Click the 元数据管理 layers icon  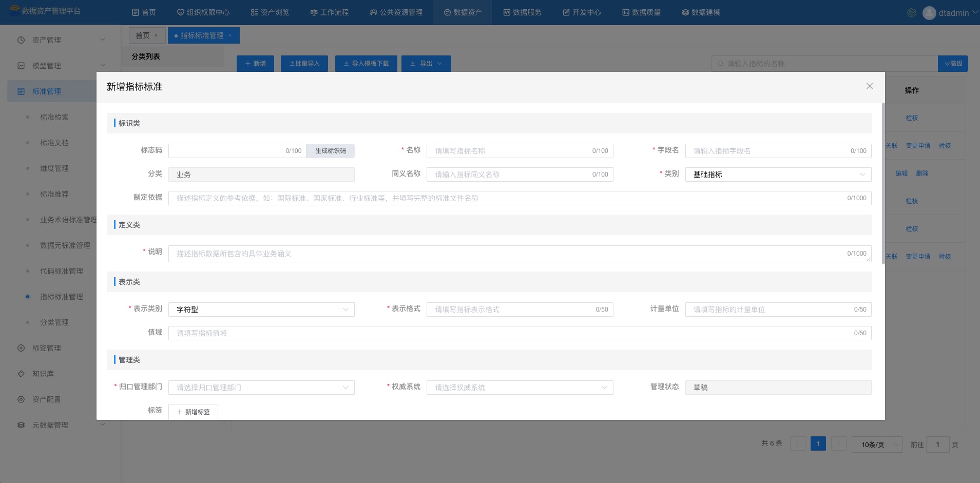click(21, 425)
